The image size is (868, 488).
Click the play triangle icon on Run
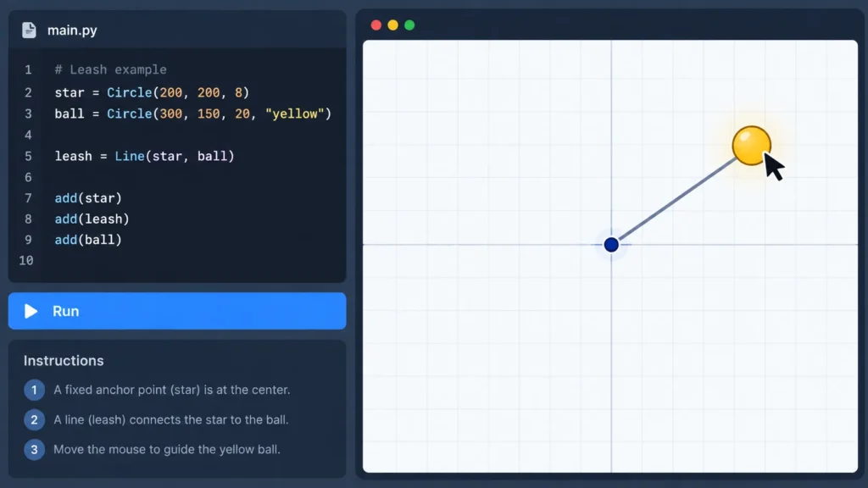pos(31,311)
